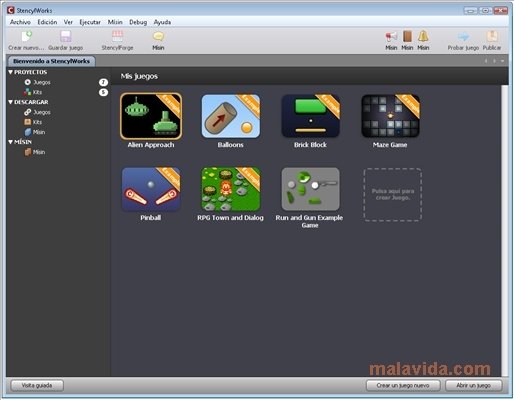Click the Publicar toolbar icon
The image size is (514, 400).
[492, 36]
